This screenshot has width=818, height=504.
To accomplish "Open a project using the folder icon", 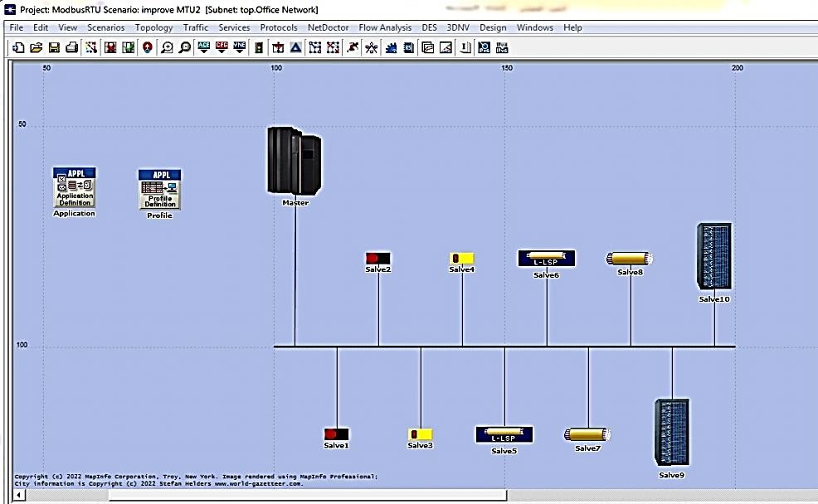I will tap(36, 47).
